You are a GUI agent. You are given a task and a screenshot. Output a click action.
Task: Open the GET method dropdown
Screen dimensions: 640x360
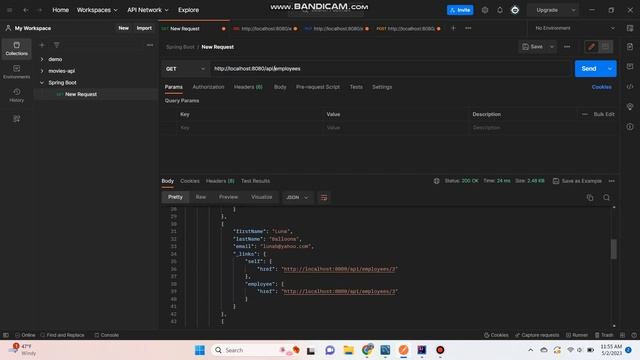point(186,69)
